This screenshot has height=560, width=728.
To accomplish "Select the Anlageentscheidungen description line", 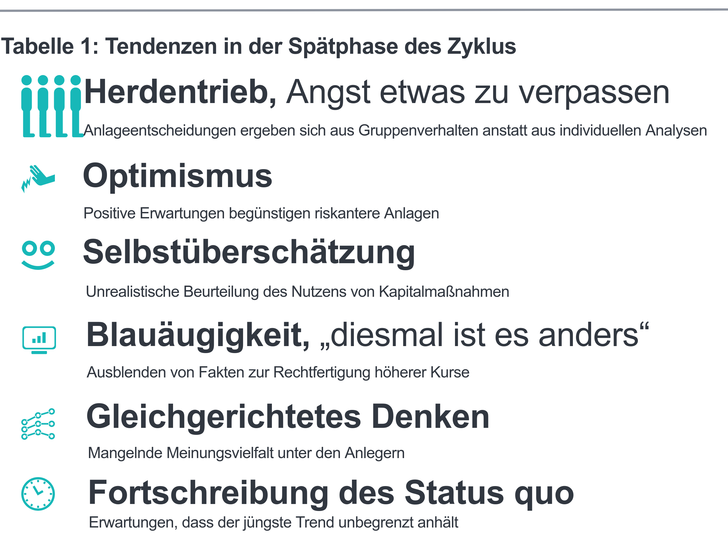I will point(395,130).
